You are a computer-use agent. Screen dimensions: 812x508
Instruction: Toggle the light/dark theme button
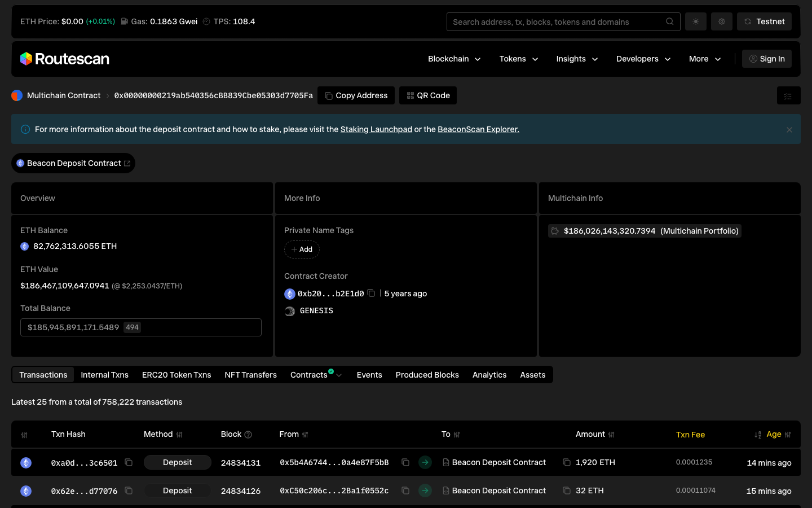[696, 21]
